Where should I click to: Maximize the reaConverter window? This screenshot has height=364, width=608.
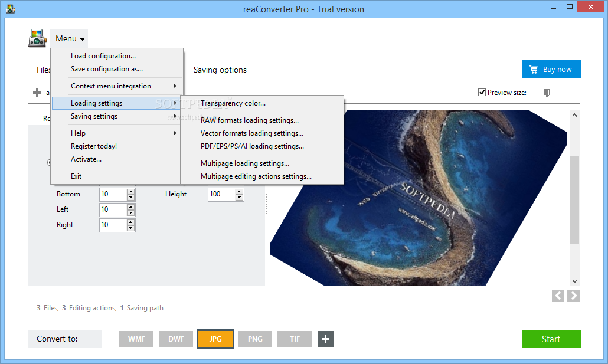[x=570, y=6]
